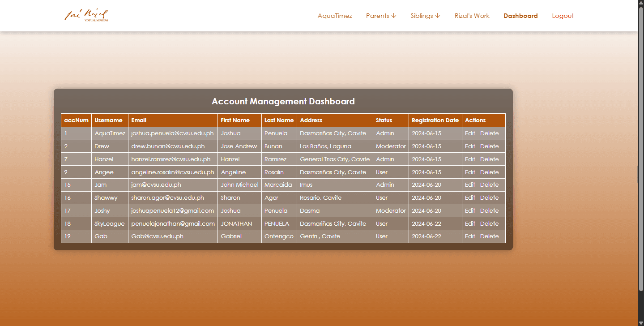644x326 pixels.
Task: Click Admin status in Jam row
Action: [385, 184]
